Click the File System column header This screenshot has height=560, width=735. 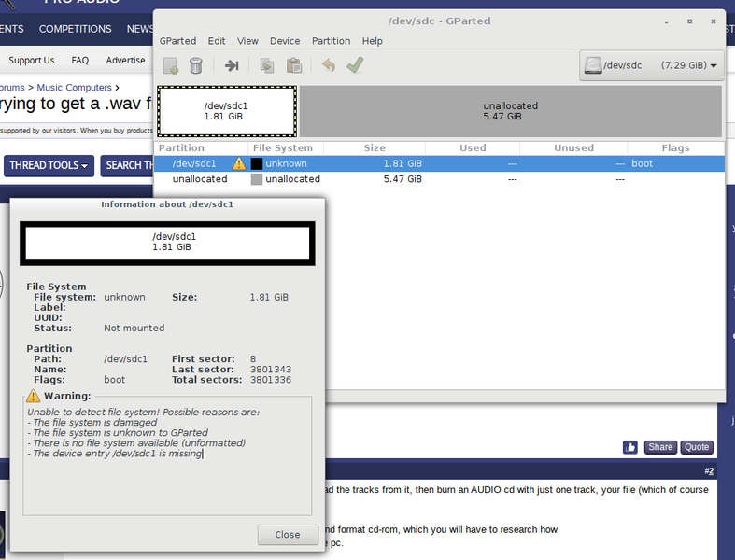coord(286,148)
